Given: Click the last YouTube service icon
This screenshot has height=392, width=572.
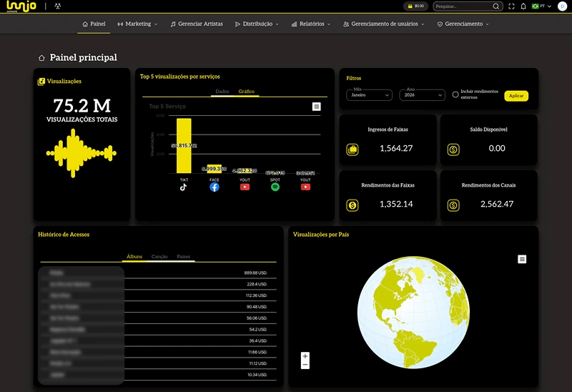Looking at the screenshot, I should 305,187.
